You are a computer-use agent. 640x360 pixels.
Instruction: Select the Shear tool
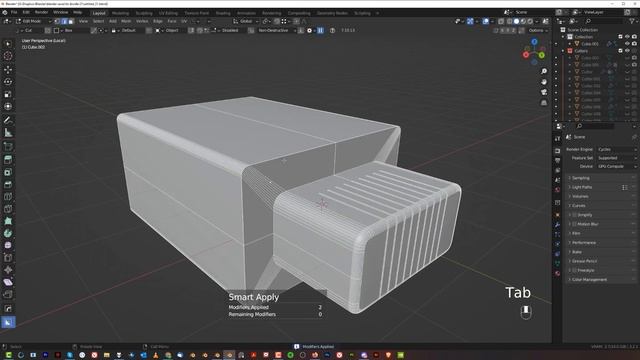click(x=8, y=282)
